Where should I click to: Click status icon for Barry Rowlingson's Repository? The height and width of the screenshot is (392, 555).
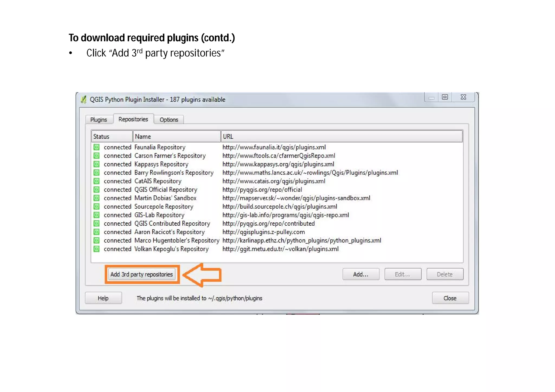[96, 173]
